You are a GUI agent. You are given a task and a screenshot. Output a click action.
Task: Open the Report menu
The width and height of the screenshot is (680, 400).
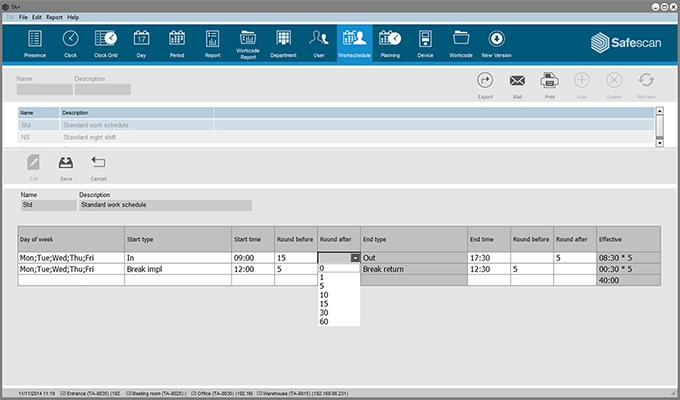(x=54, y=17)
